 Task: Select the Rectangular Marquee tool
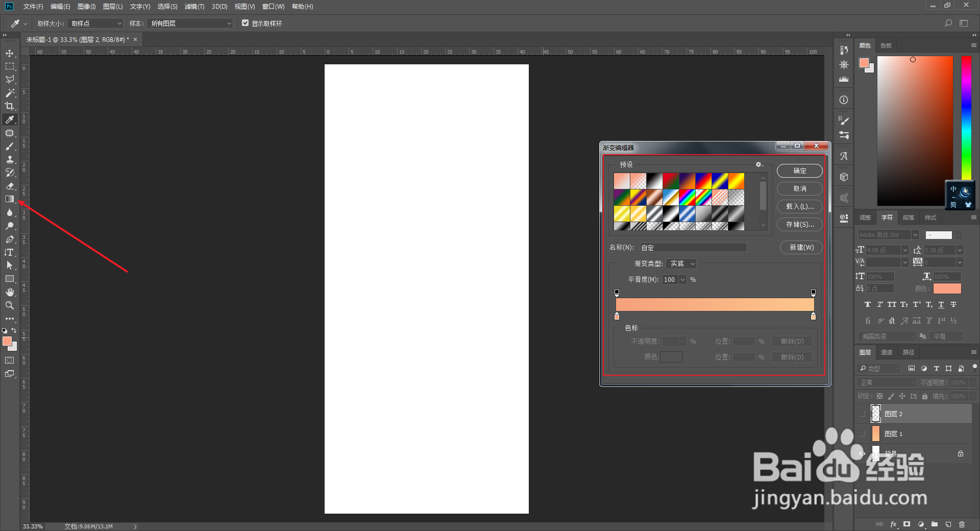coord(10,66)
